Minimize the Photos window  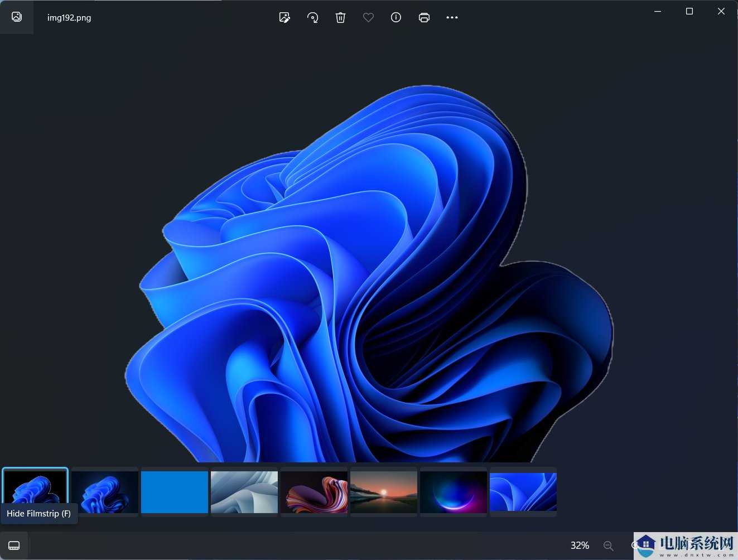click(x=658, y=11)
